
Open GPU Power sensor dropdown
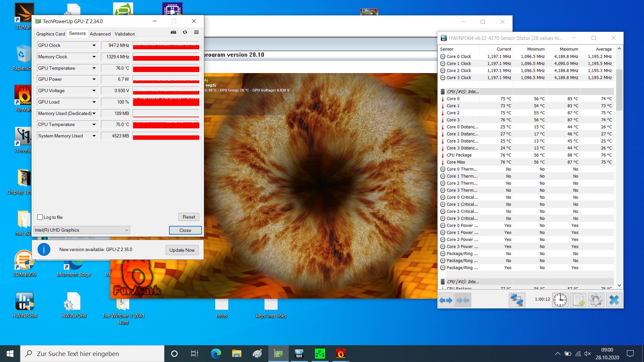coord(94,79)
